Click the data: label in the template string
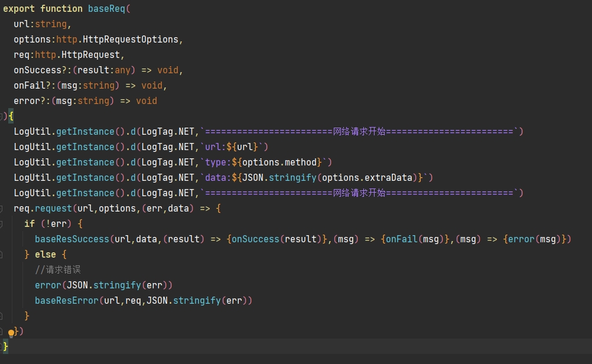Image resolution: width=592 pixels, height=364 pixels. pos(218,177)
